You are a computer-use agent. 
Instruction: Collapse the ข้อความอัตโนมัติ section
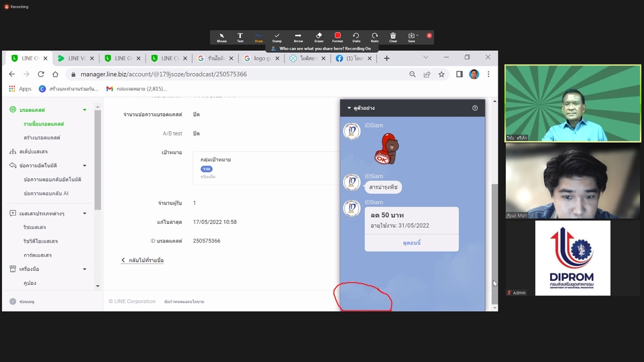point(85,166)
